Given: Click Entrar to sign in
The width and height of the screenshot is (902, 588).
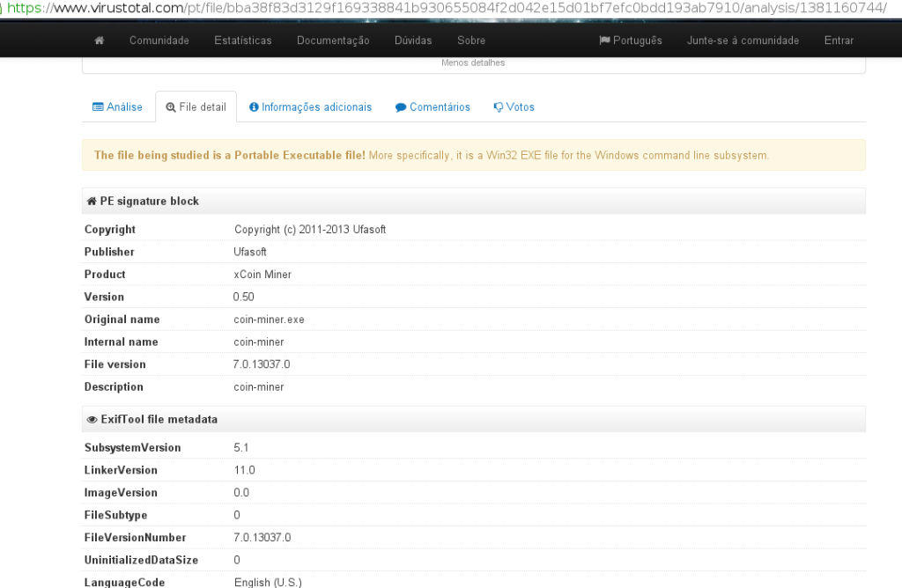Looking at the screenshot, I should point(839,40).
